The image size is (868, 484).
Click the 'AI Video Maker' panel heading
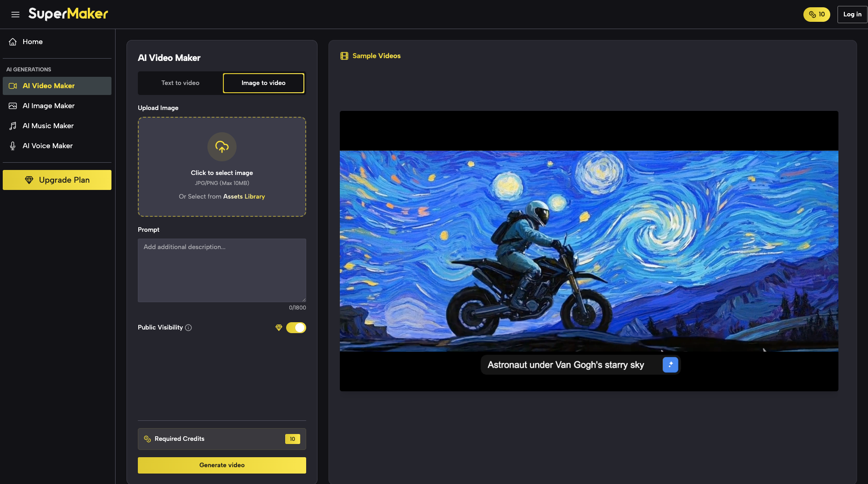[x=169, y=58]
